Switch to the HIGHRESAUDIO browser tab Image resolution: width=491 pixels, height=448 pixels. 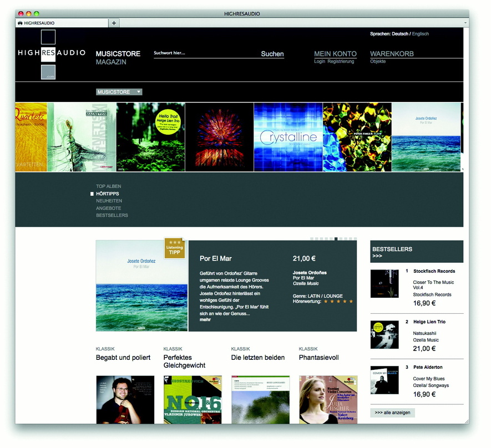pos(62,23)
